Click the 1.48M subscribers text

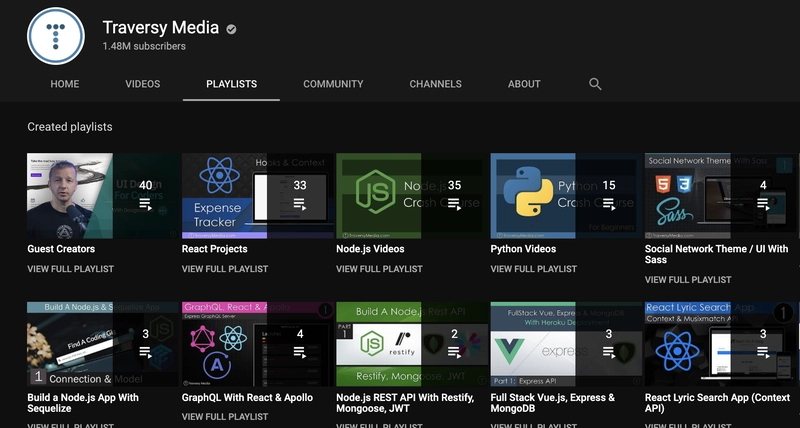144,46
